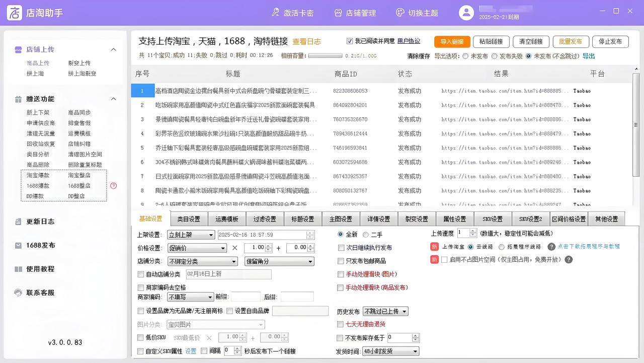This screenshot has width=644, height=363.
Task: Click the red question mark help icon
Action: click(113, 185)
